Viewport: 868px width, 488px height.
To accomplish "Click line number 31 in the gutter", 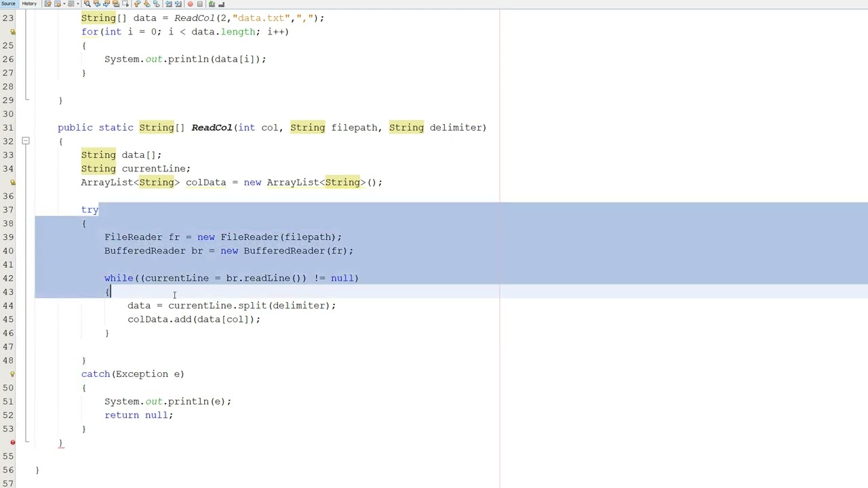I will [7, 127].
